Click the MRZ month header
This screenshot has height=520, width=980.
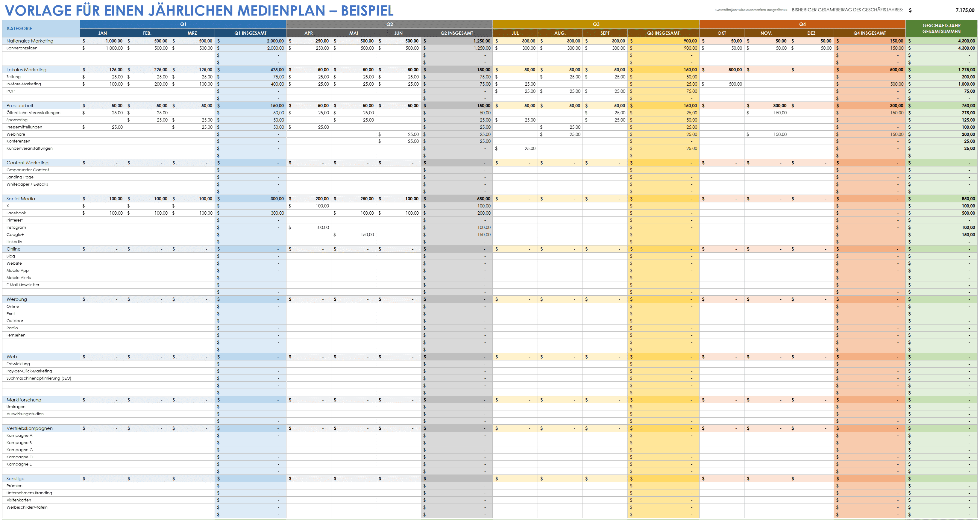(x=192, y=33)
